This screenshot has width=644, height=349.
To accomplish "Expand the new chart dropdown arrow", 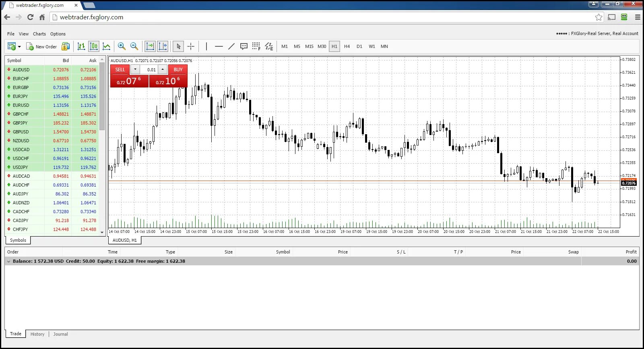I will click(x=19, y=47).
